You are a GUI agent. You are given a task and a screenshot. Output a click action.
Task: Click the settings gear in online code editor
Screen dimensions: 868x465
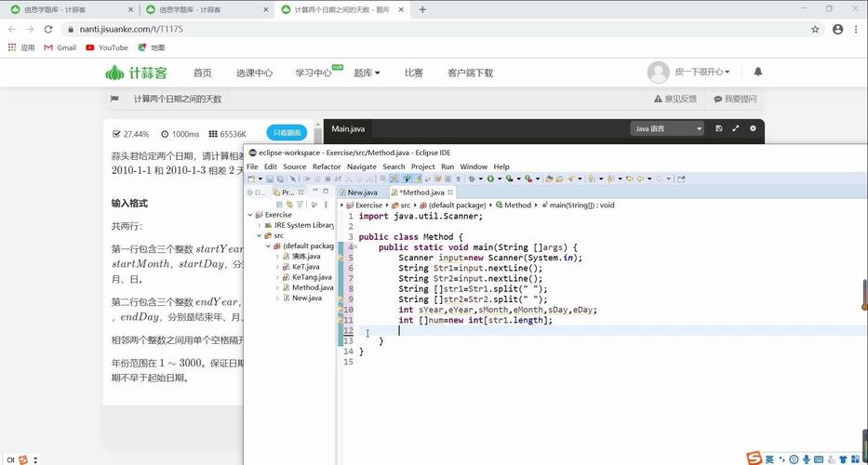click(x=753, y=128)
